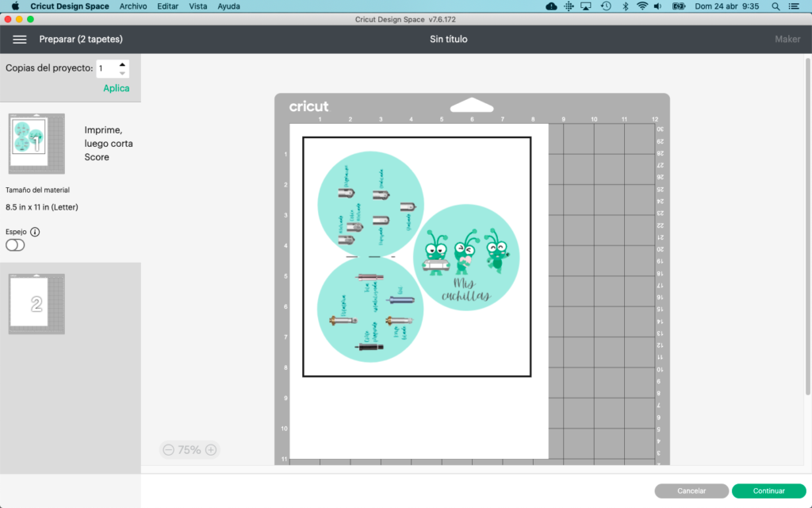Decrease project copies with down arrow
This screenshot has width=812, height=508.
click(122, 73)
